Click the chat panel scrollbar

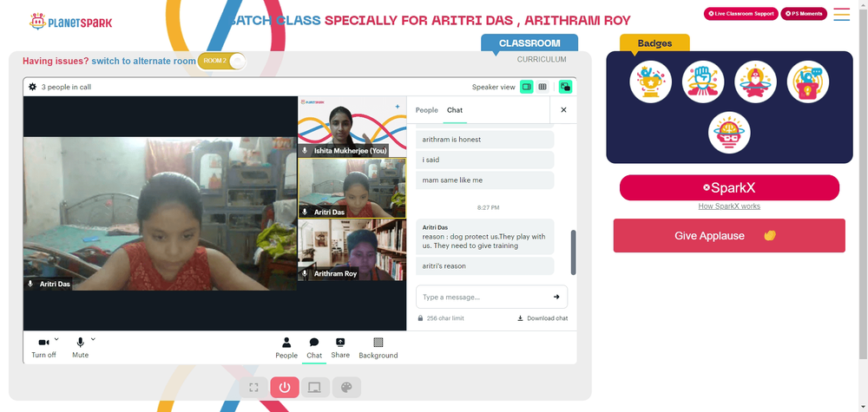point(573,252)
